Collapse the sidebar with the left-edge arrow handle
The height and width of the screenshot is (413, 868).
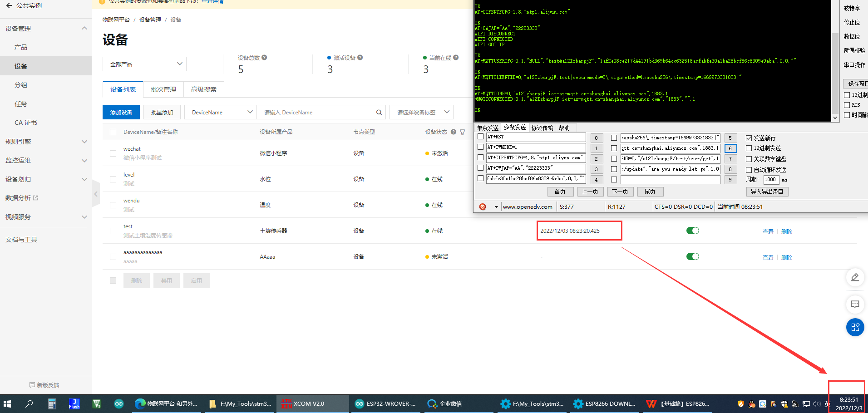tap(96, 194)
